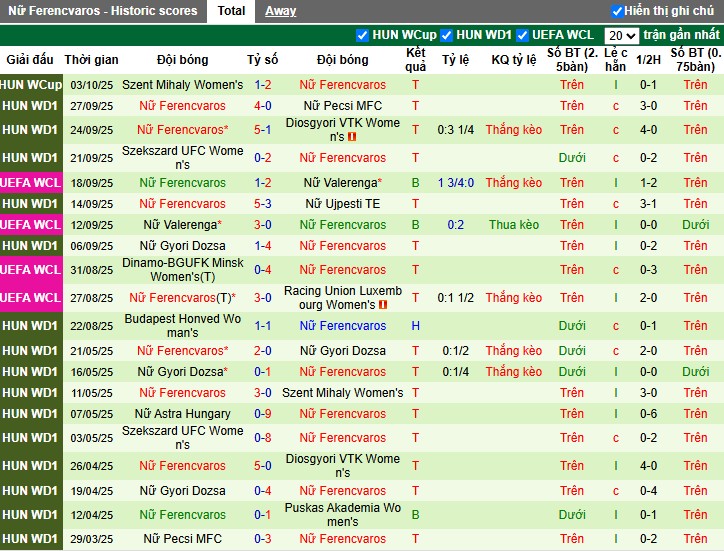Click odds 0:1 1/2 on 27/08/25 row
The width and height of the screenshot is (724, 551).
point(456,298)
